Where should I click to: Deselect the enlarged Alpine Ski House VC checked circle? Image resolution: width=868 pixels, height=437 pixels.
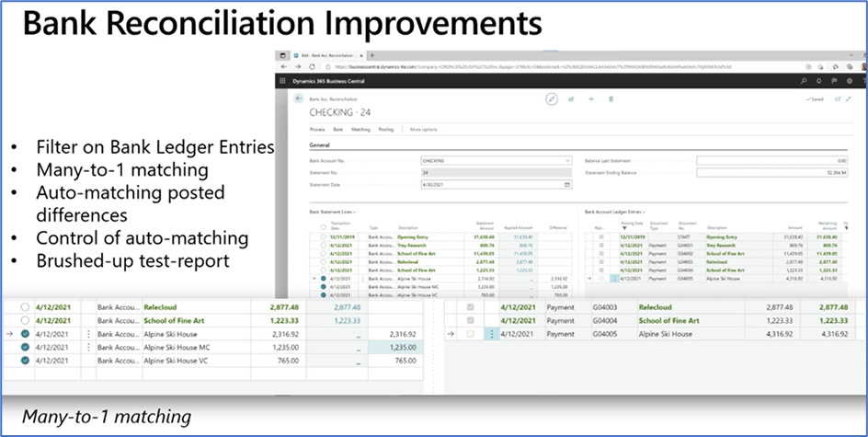coord(25,361)
